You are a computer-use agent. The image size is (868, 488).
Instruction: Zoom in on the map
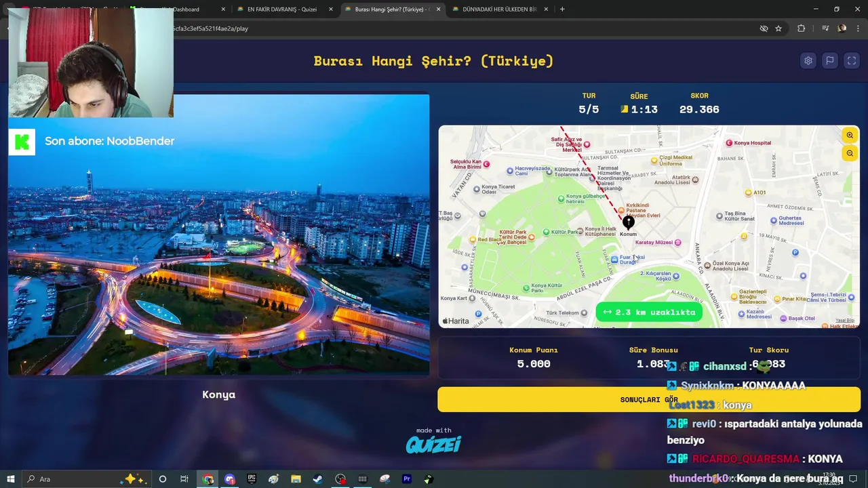[850, 136]
